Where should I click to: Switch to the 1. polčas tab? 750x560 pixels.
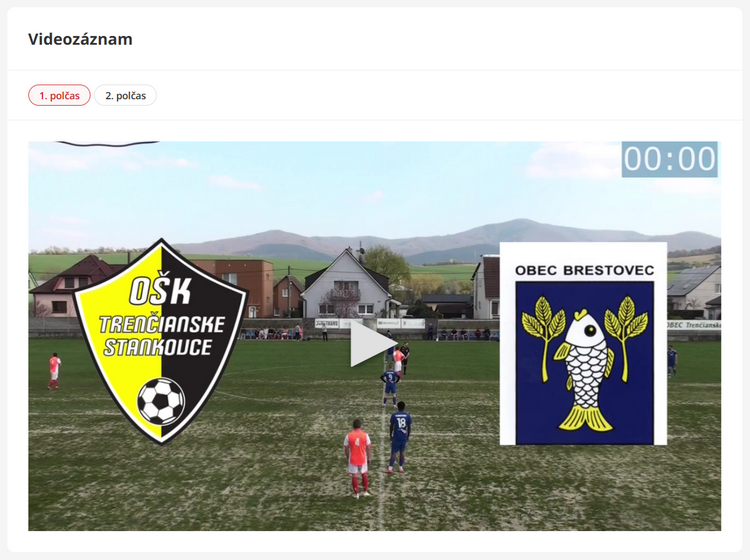pos(59,95)
